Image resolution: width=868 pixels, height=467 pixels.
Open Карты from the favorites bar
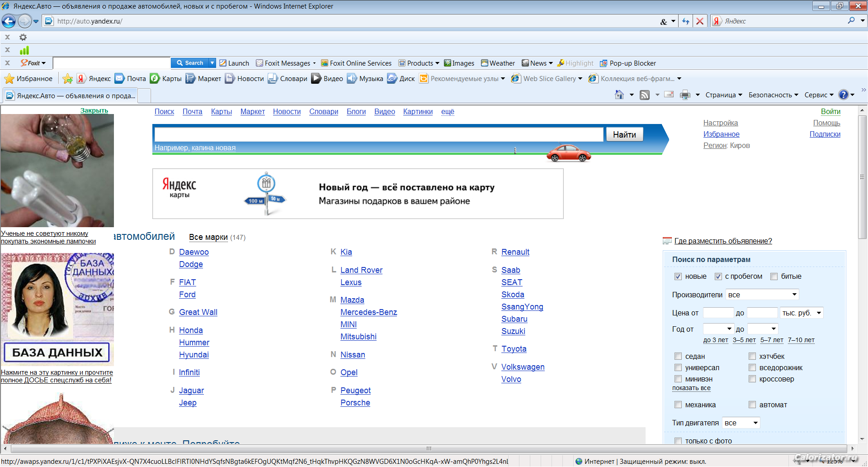pyautogui.click(x=166, y=79)
